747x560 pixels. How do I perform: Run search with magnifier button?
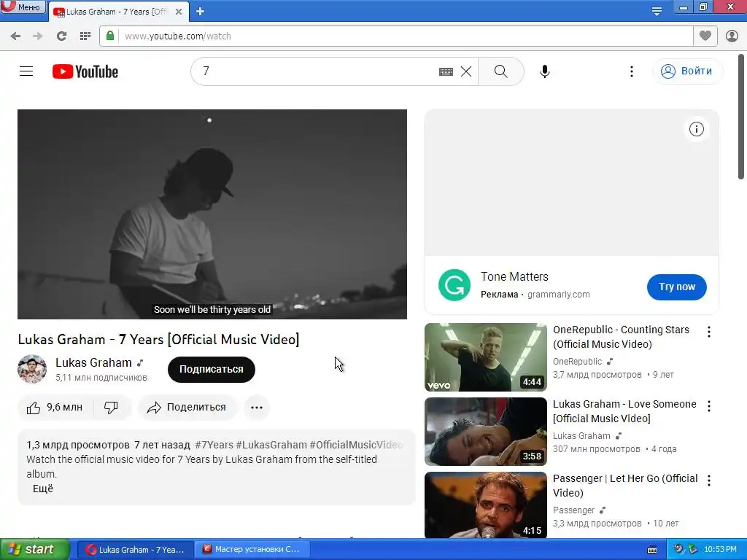tap(500, 71)
